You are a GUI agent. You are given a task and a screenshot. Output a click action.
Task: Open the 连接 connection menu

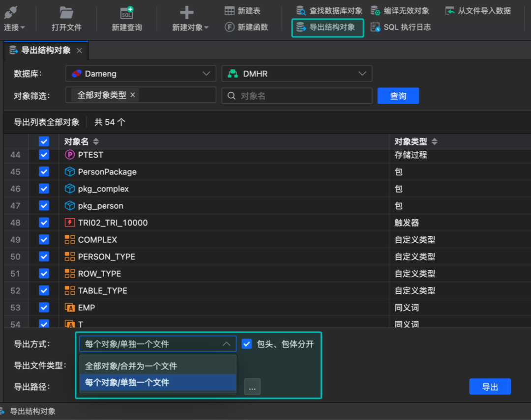pyautogui.click(x=14, y=19)
